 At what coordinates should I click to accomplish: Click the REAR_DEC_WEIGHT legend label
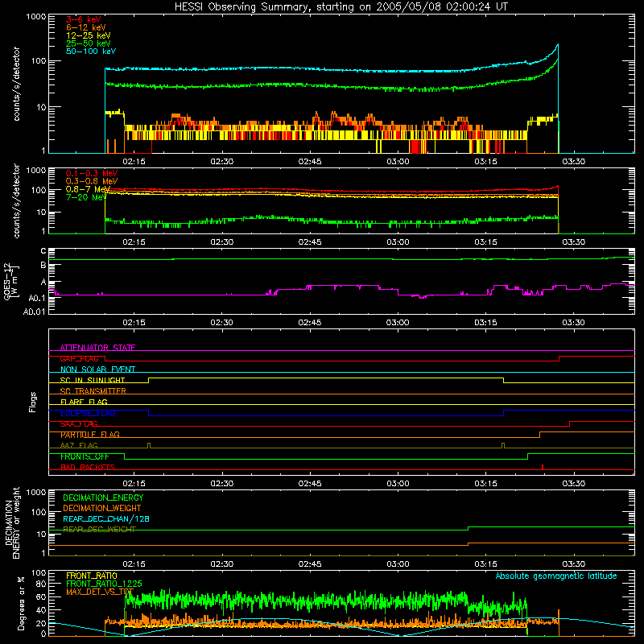[x=99, y=530]
